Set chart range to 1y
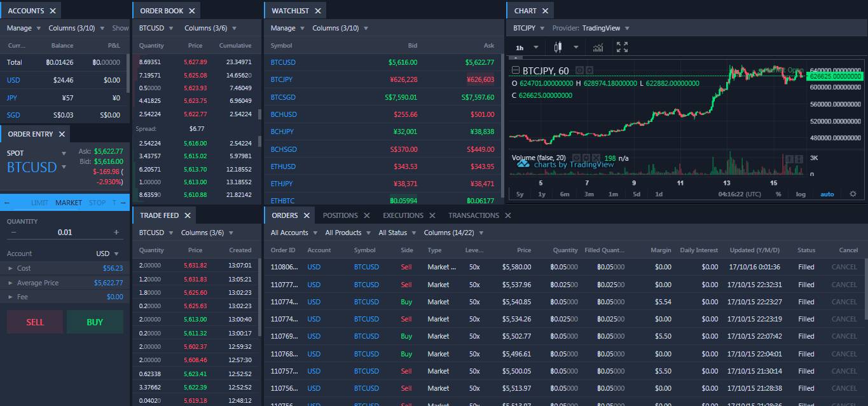Screen dimensions: 868x406 coord(542,194)
